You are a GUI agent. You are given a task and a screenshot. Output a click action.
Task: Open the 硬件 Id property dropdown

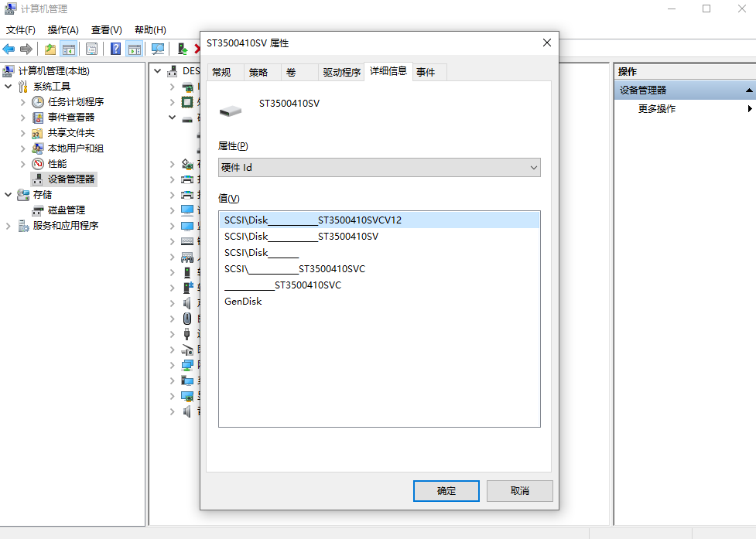pos(534,167)
